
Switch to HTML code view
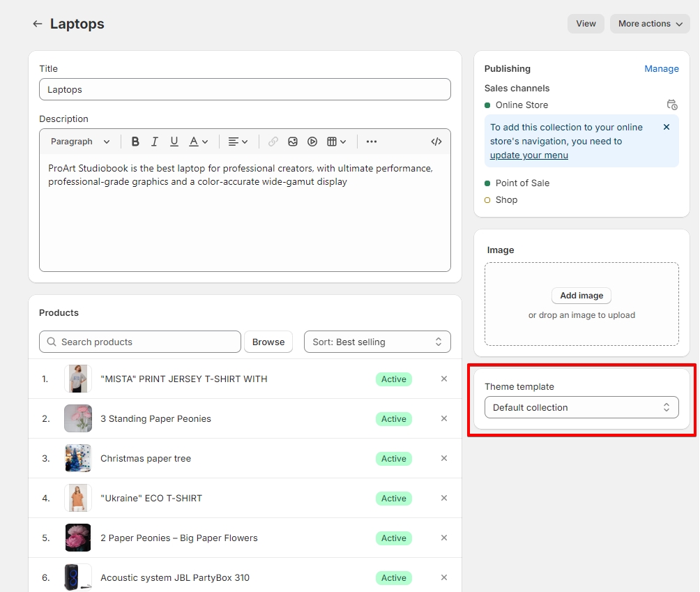pos(436,142)
